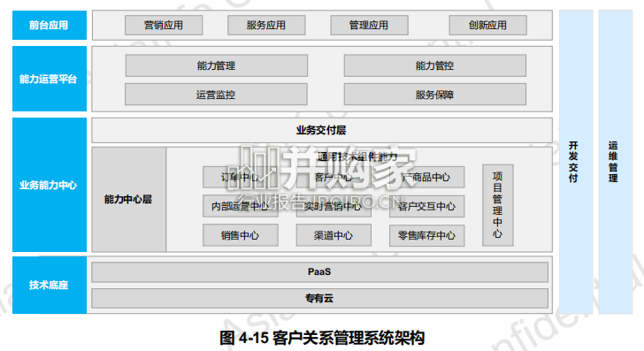Click the 创新应用 box
Screen dimensions: 644x351
pyautogui.click(x=487, y=25)
